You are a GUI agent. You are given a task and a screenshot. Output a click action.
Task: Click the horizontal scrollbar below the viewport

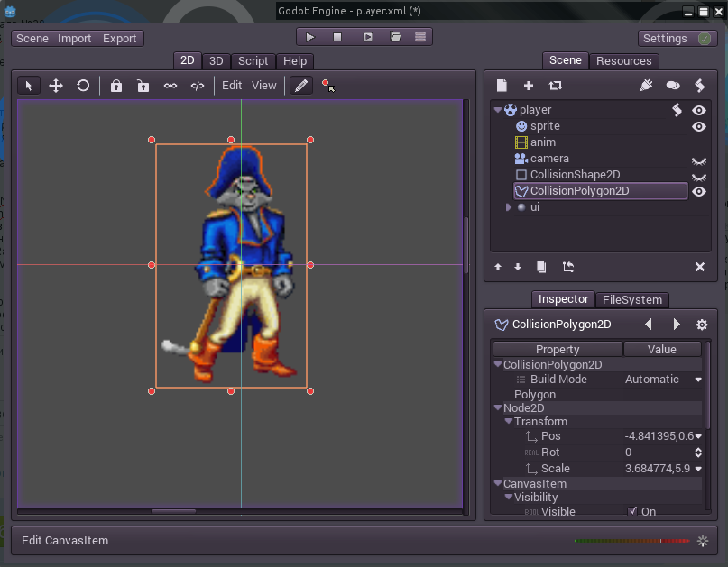click(x=173, y=511)
